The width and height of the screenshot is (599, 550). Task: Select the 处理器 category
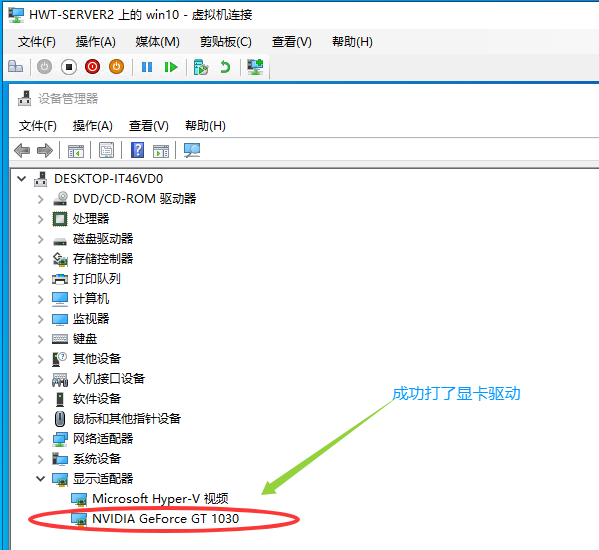pyautogui.click(x=91, y=218)
